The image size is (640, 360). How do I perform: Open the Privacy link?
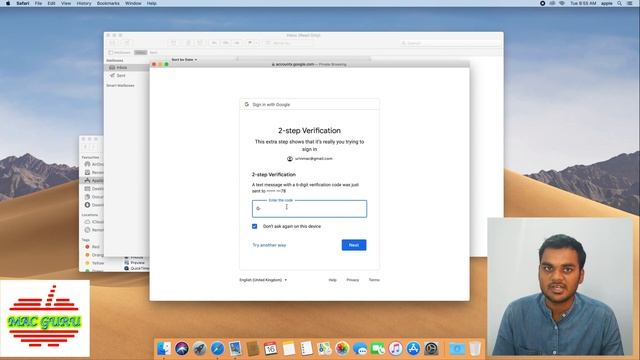point(353,280)
